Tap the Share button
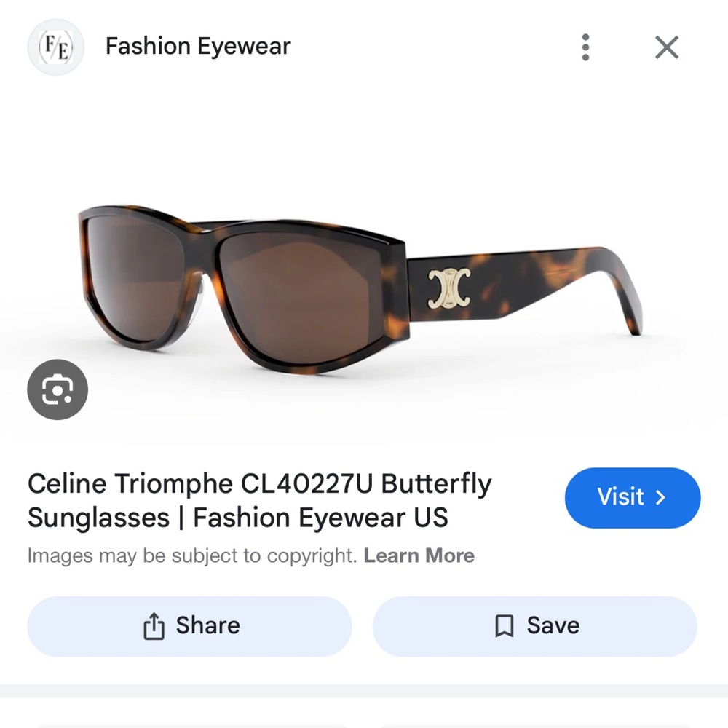728x728 pixels. (189, 625)
